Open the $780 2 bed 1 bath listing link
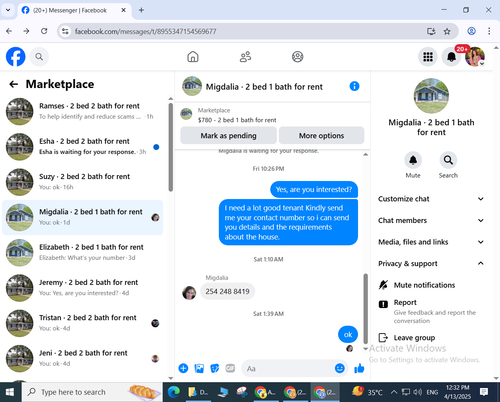Screen dimensions: 500x402 pyautogui.click(x=237, y=120)
